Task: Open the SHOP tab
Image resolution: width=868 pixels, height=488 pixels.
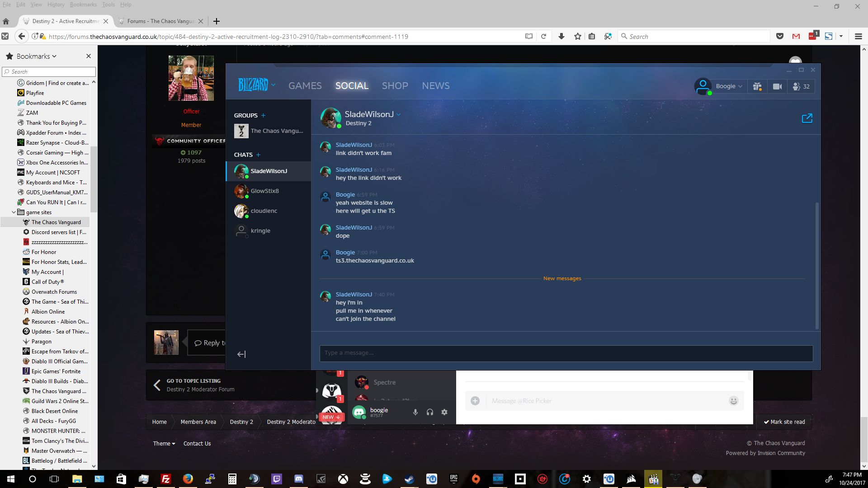Action: click(395, 86)
